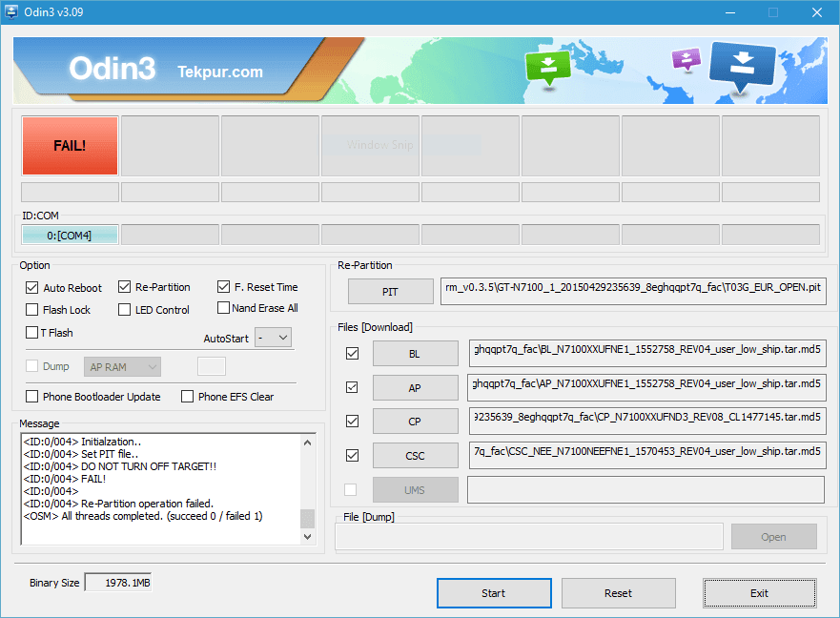Click the large blue download bubble icon
This screenshot has height=618, width=840.
tap(742, 68)
